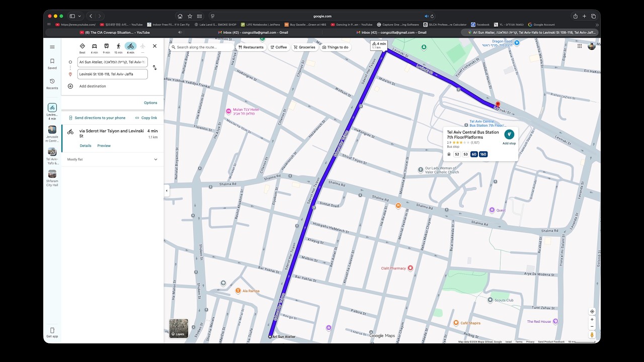The width and height of the screenshot is (644, 362).
Task: Select Transit travel mode
Action: pos(106,48)
